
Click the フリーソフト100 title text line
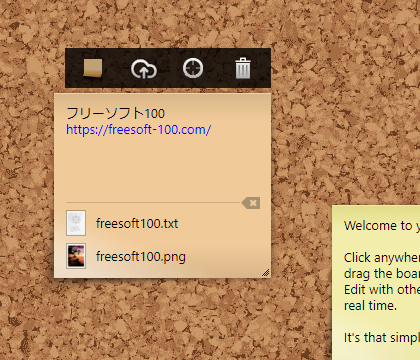click(115, 113)
